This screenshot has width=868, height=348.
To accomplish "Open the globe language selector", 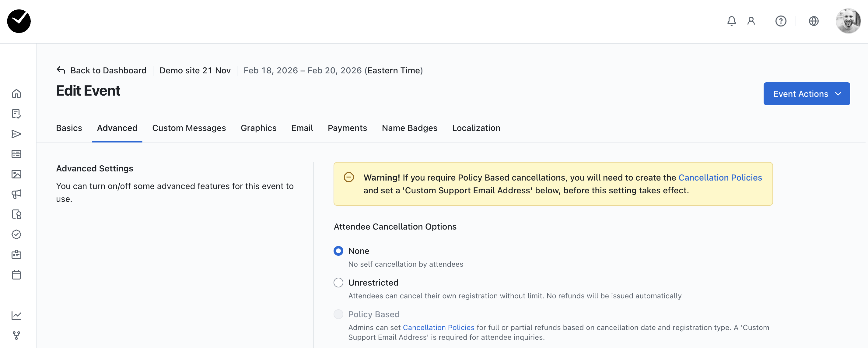I will [814, 21].
